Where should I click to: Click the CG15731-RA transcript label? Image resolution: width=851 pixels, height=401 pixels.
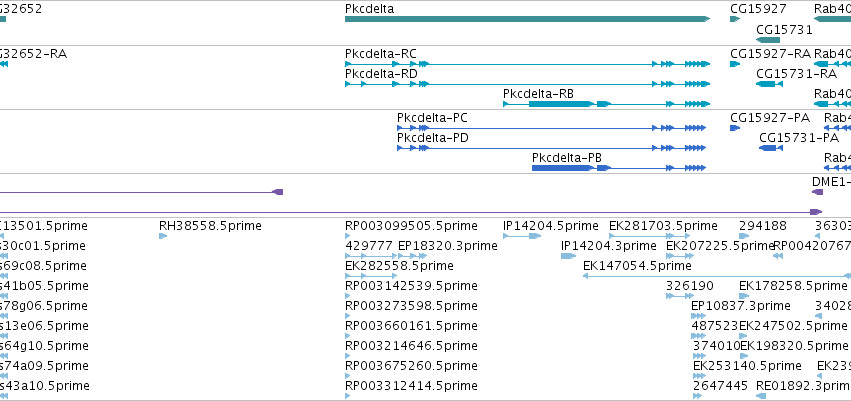[796, 73]
